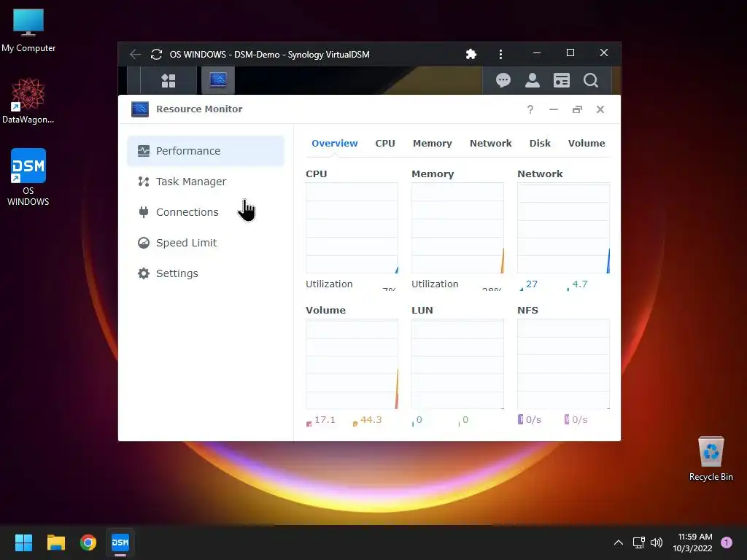Open the My Computer desktop icon
The image size is (747, 560).
[28, 31]
